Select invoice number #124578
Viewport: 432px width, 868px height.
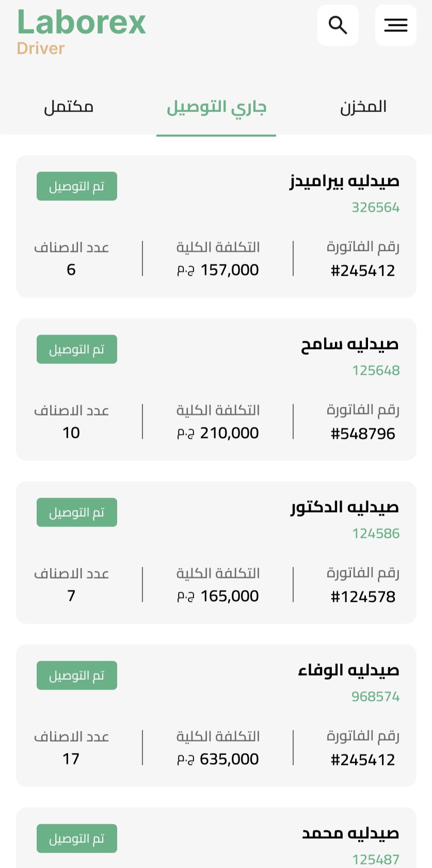(363, 597)
